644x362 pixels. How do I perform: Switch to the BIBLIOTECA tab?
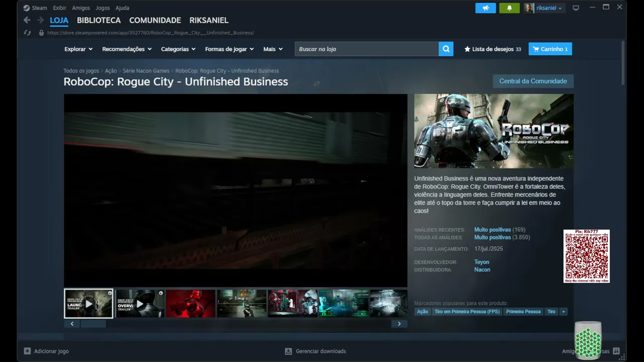pos(99,21)
